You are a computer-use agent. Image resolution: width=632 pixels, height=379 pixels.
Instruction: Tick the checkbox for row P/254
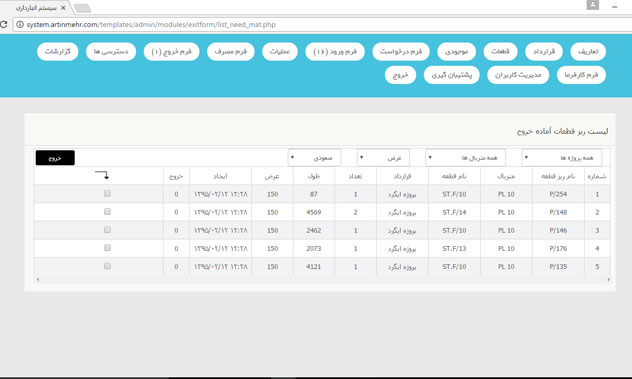pyautogui.click(x=107, y=194)
